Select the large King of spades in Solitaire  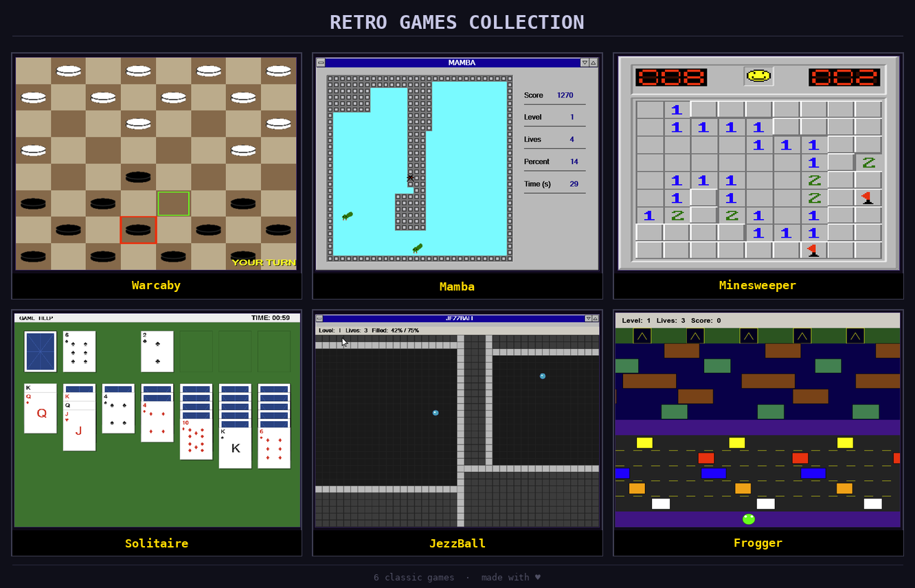coord(236,449)
